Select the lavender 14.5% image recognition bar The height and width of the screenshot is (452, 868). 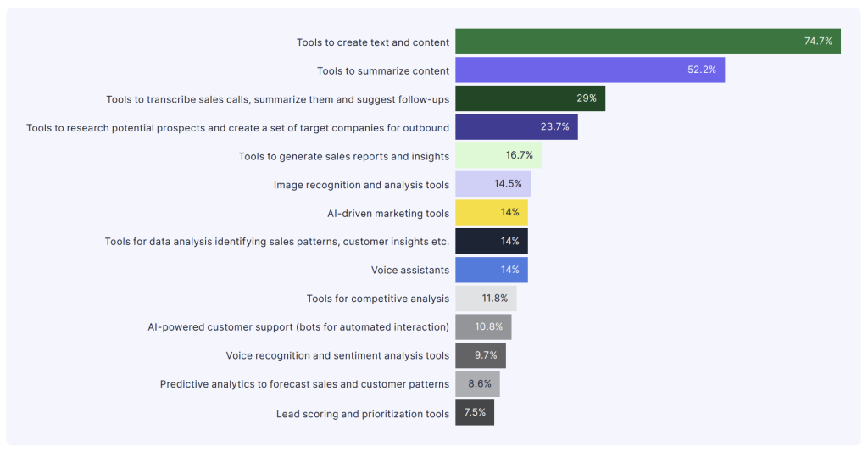coord(492,184)
